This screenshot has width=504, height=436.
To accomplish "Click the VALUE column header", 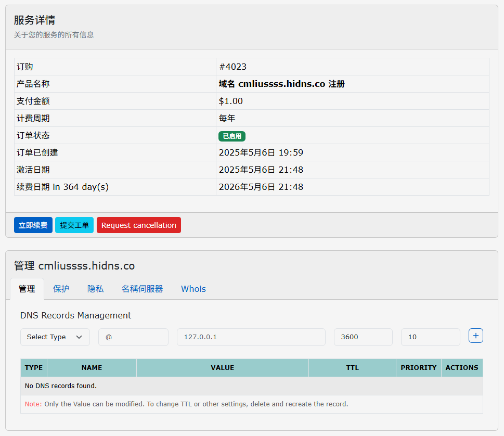I will (x=222, y=368).
